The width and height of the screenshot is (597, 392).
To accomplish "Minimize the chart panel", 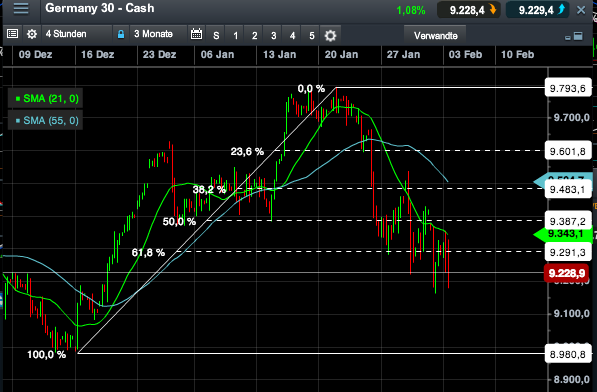I will point(568,38).
